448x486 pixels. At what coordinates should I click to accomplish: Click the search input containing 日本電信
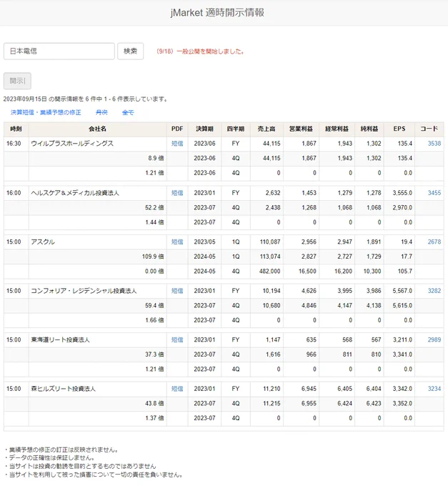pyautogui.click(x=59, y=51)
